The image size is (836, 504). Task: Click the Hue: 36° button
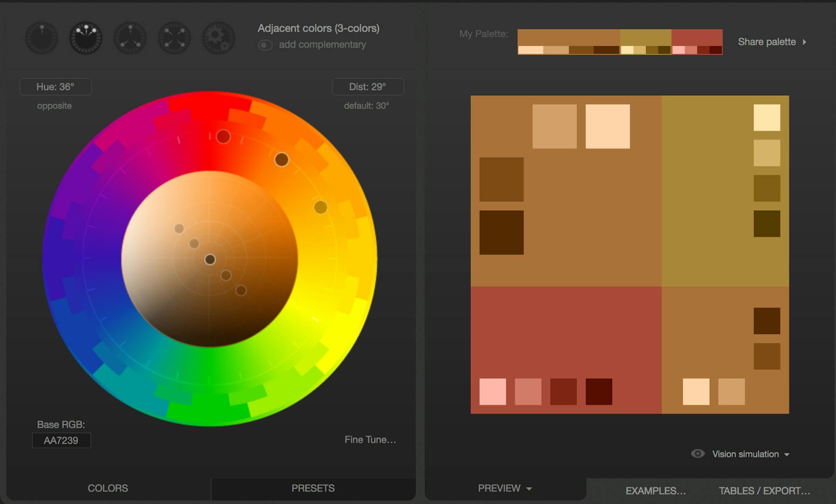pos(55,87)
